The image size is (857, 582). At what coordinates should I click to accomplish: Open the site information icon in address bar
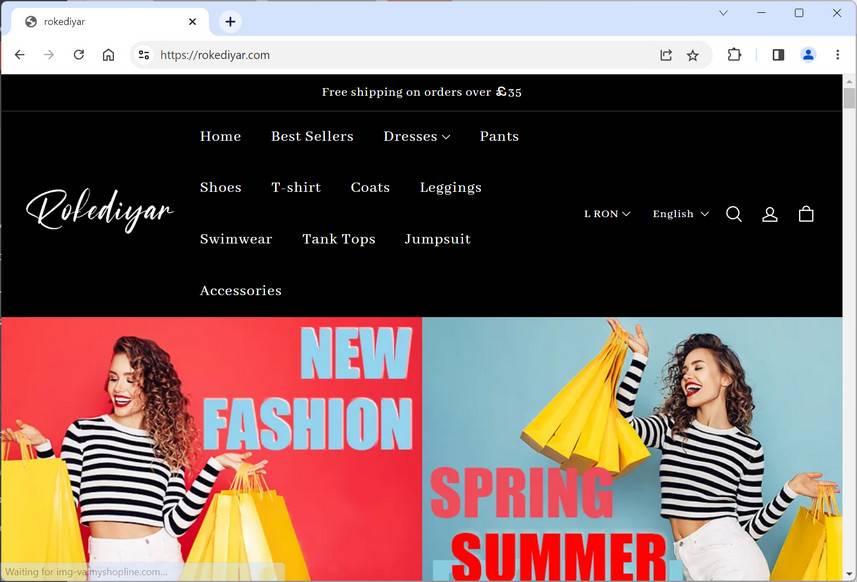(x=144, y=55)
